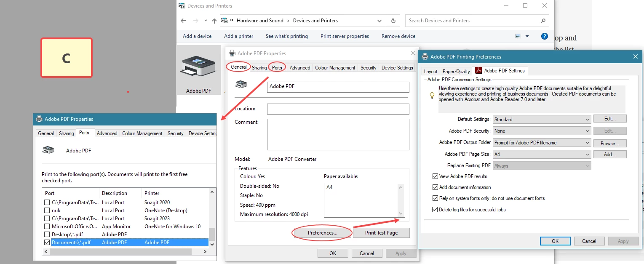Select A4 in Paper available list
Image resolution: width=644 pixels, height=264 pixels.
[x=329, y=187]
